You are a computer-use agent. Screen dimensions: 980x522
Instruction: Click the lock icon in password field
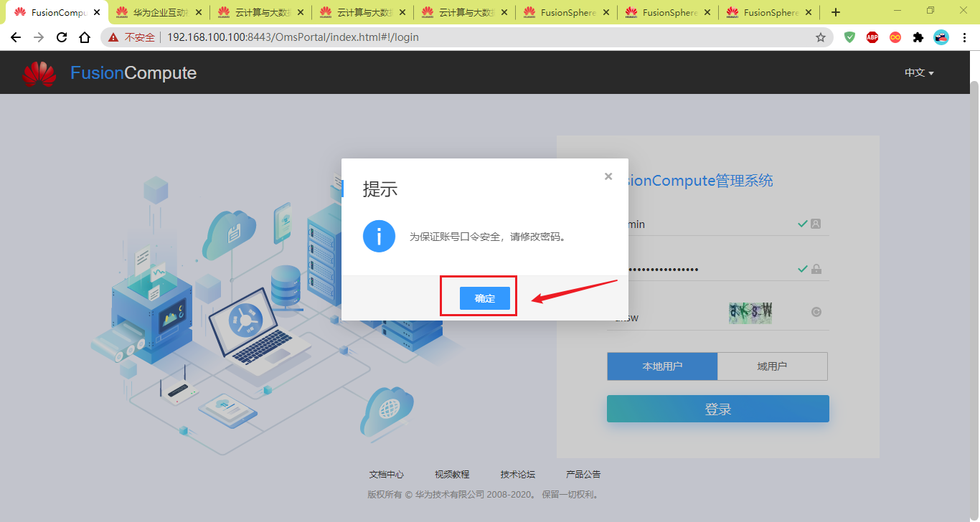(816, 268)
